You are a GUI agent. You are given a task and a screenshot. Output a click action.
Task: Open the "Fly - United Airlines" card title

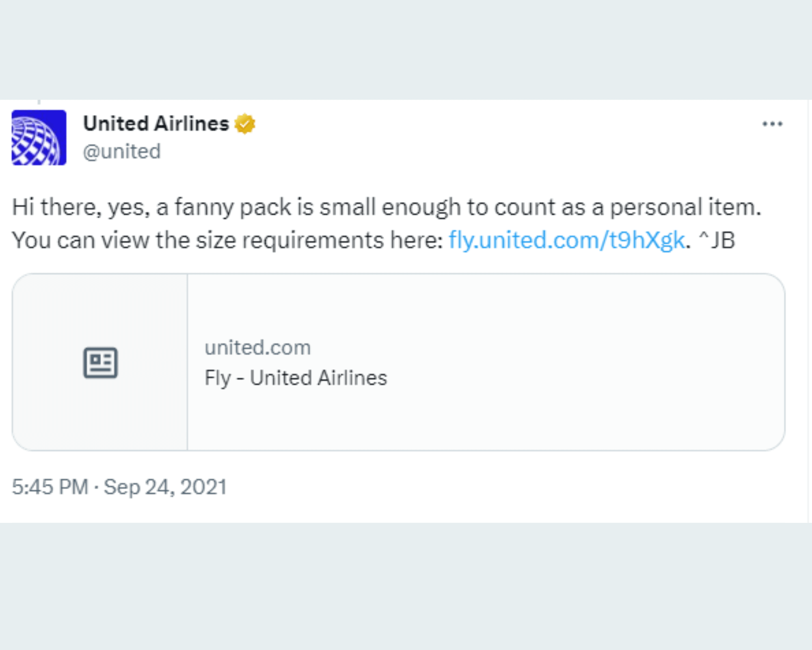tap(296, 378)
